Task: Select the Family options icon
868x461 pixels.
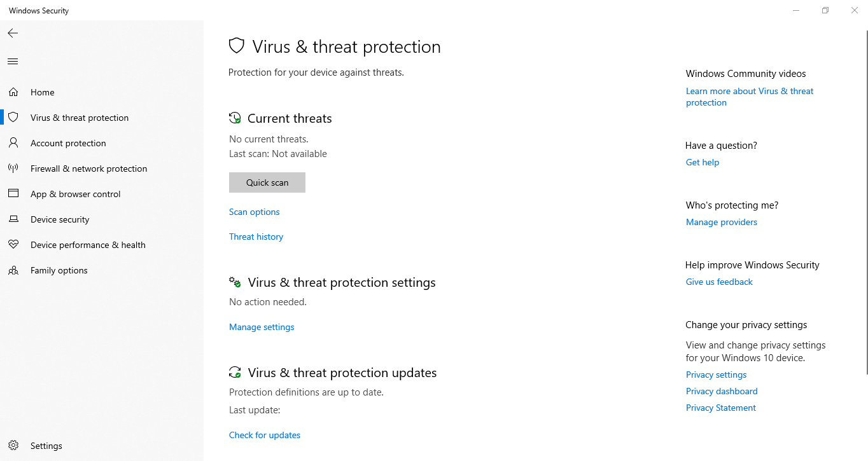Action: 13,270
